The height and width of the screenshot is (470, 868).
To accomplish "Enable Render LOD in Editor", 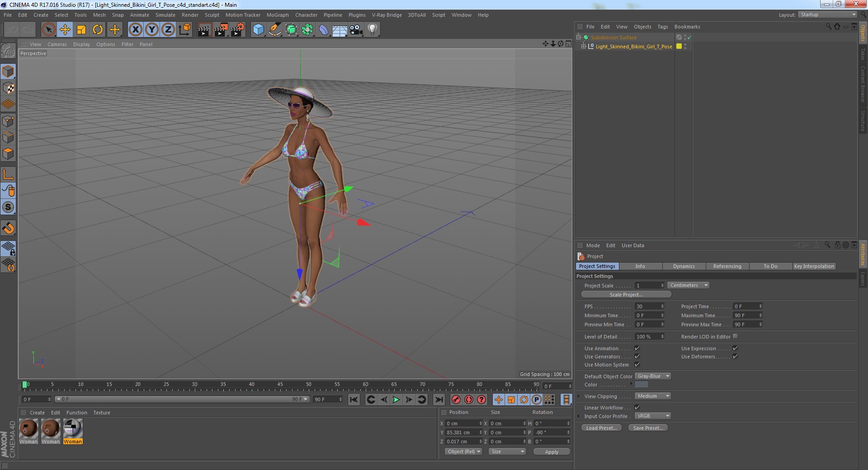I will coord(735,336).
